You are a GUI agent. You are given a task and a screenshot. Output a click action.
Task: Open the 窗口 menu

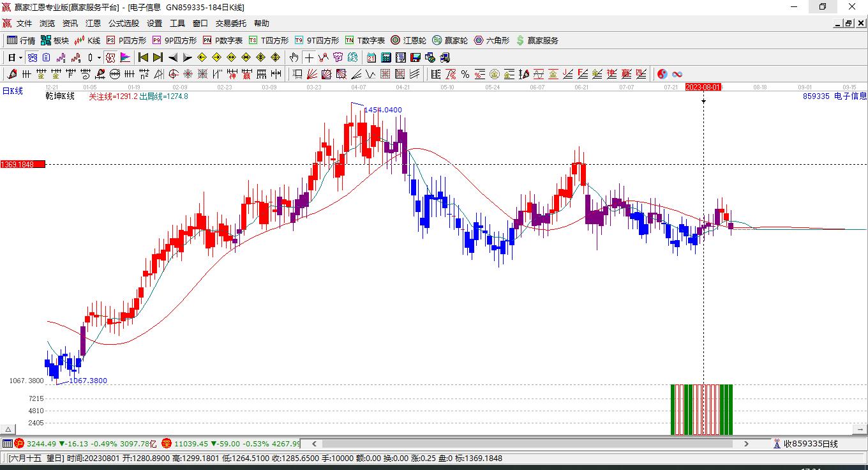point(200,23)
